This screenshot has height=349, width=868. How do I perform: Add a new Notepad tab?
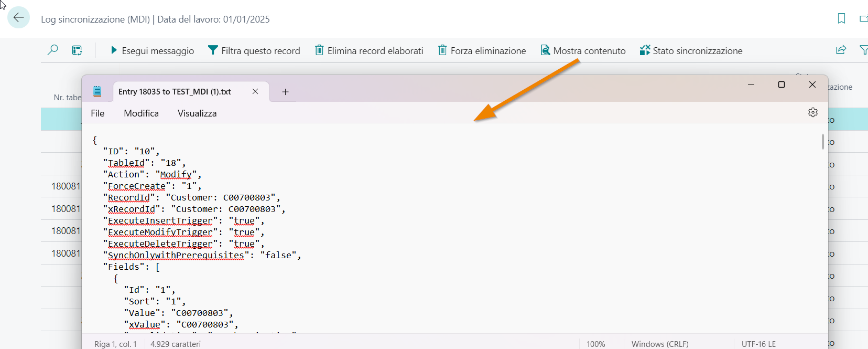(285, 92)
